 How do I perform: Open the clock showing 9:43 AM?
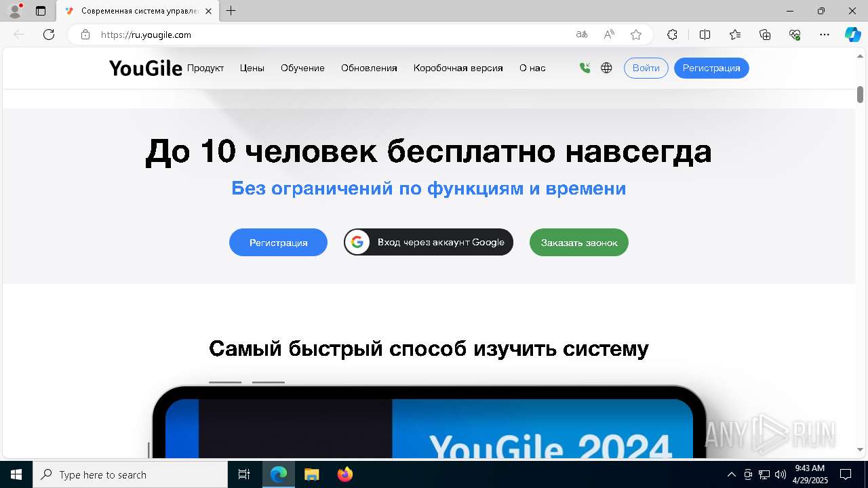810,474
